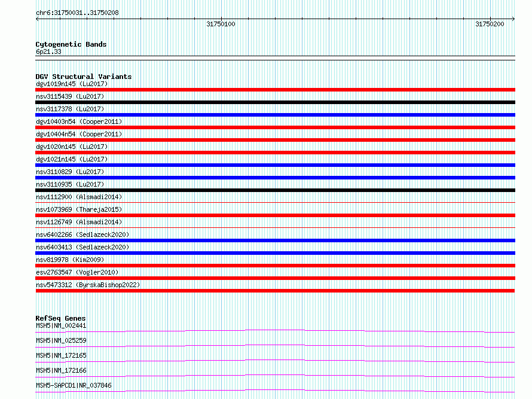532x399 pixels.
Task: Click the magenta line under MSH5|NM_025259
Action: (275, 346)
